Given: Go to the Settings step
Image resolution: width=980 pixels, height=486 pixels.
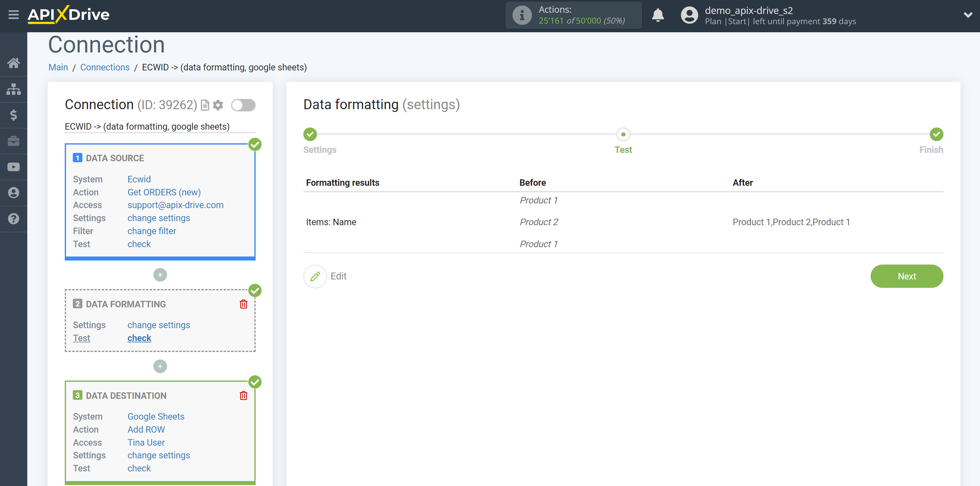Looking at the screenshot, I should (x=310, y=134).
